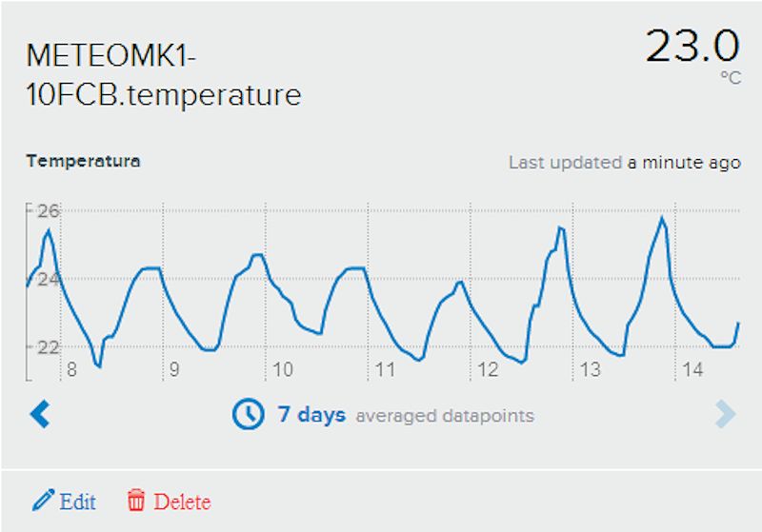762x532 pixels.
Task: Select day 13 on the chart axis
Action: (x=591, y=370)
